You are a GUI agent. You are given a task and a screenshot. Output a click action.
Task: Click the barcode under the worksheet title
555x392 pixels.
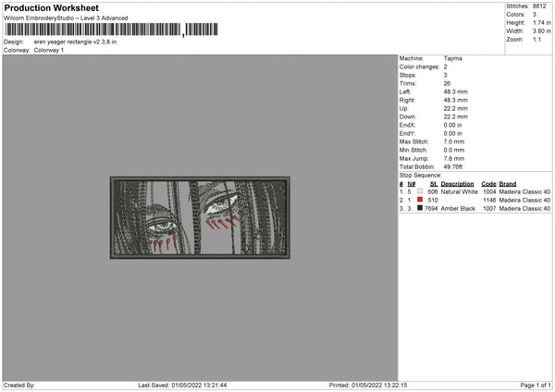pos(112,30)
